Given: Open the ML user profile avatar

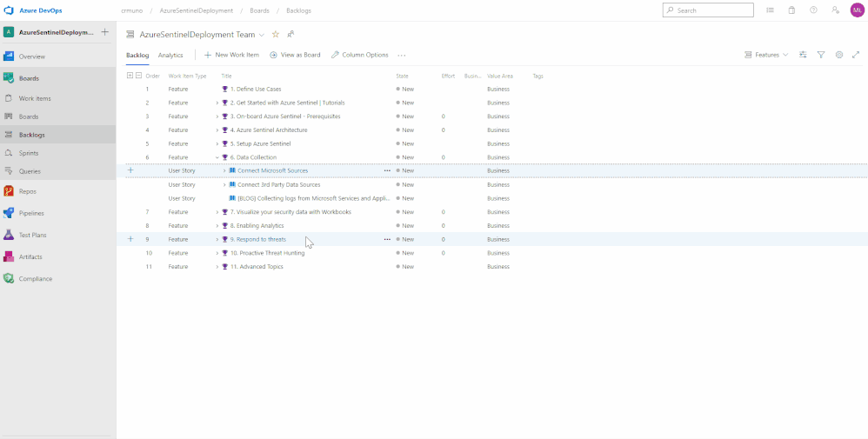Looking at the screenshot, I should click(x=857, y=10).
